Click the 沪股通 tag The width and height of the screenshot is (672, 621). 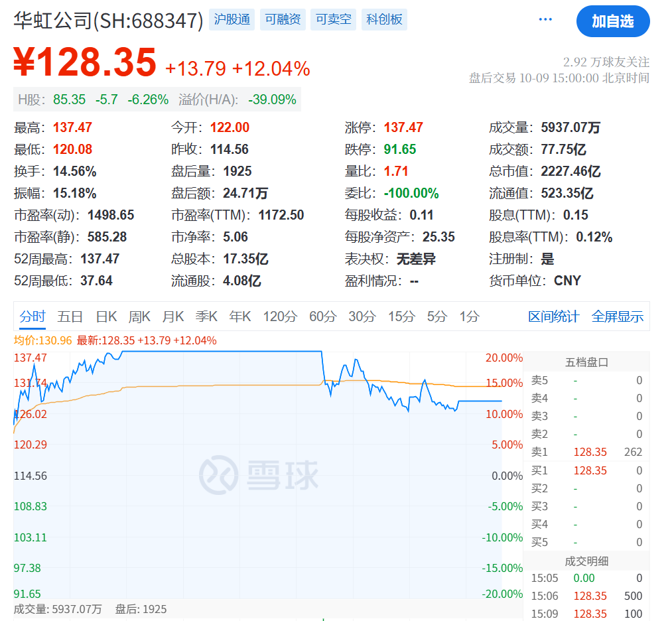click(232, 20)
